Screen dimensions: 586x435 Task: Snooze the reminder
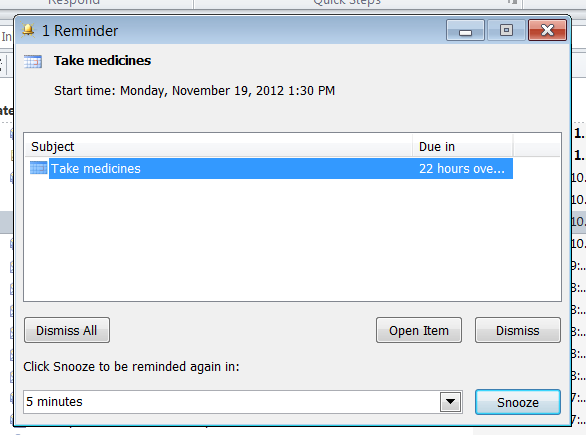pos(518,402)
